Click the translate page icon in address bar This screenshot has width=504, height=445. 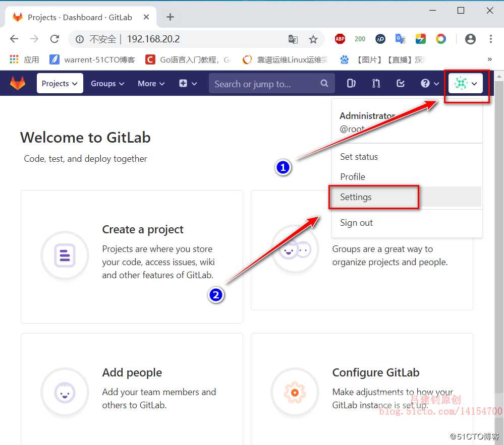click(293, 39)
